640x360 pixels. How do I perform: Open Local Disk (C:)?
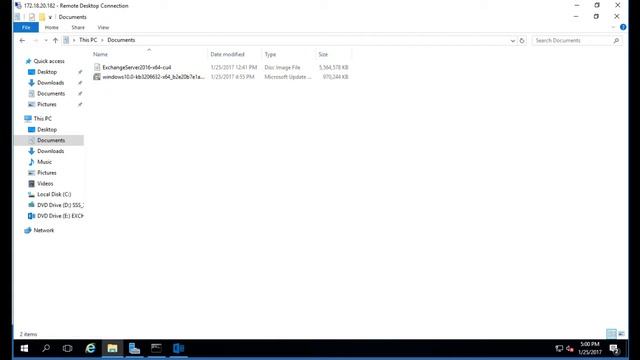54,194
